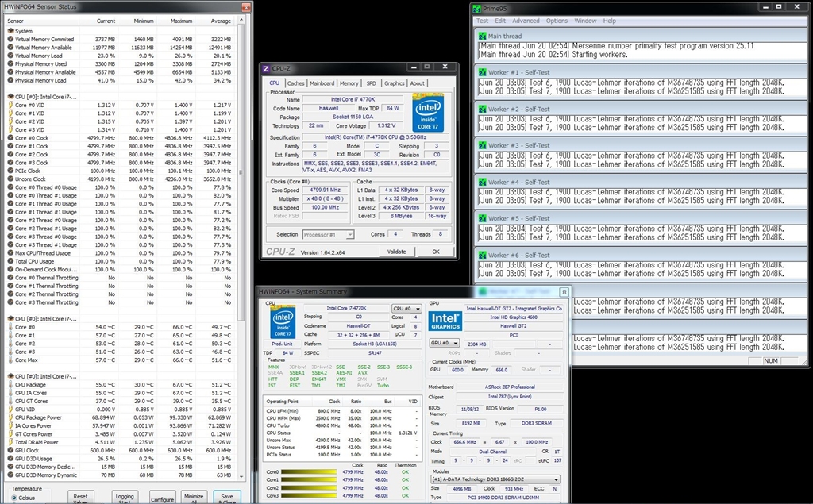The width and height of the screenshot is (813, 504).
Task: Click the Intel Graphics logo in System Summary
Action: [445, 321]
